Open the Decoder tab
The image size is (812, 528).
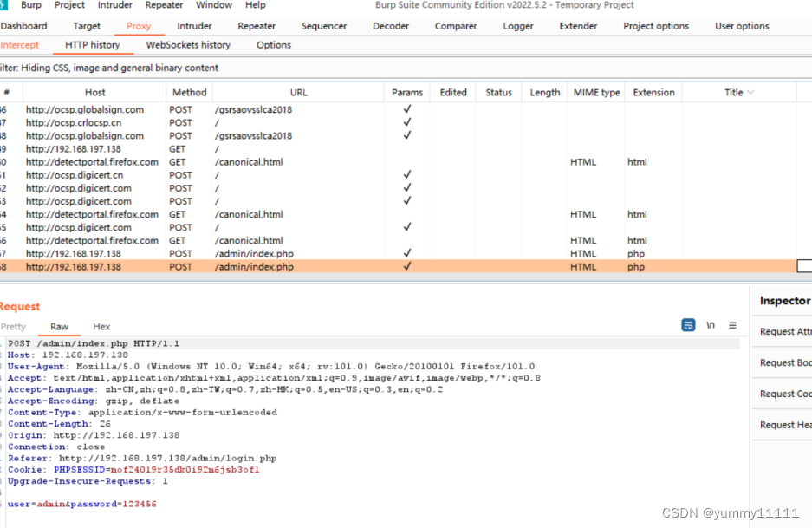[391, 26]
